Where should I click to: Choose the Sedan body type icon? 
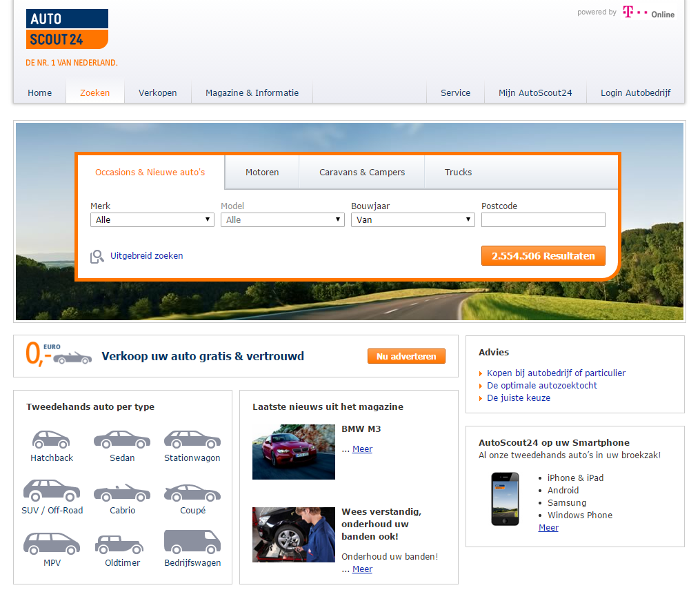point(122,440)
